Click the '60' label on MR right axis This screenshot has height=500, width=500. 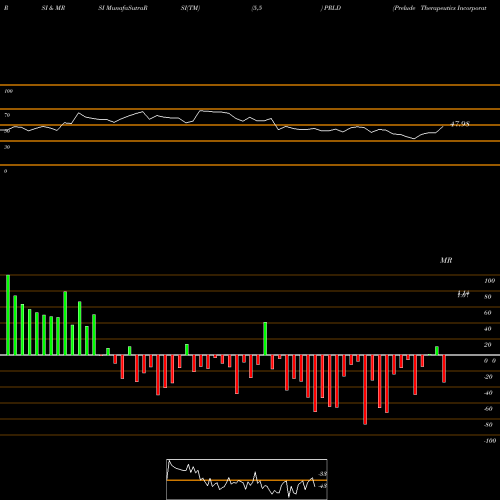pyautogui.click(x=488, y=313)
